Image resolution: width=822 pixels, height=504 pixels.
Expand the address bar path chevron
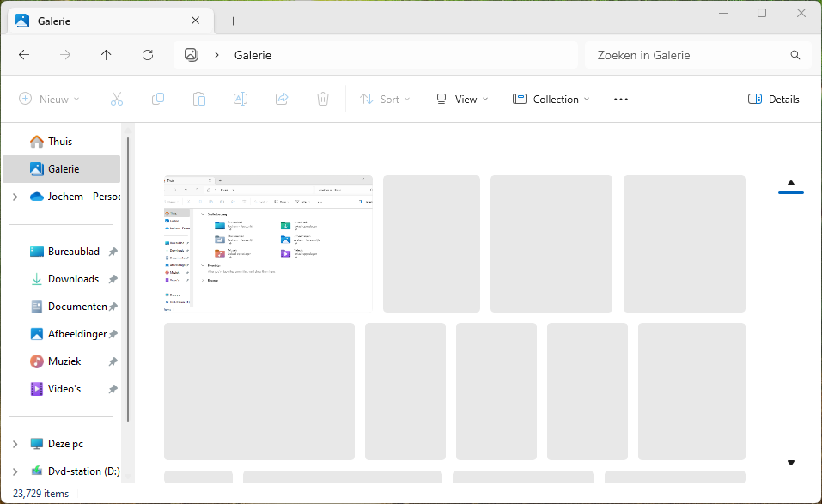coord(216,55)
